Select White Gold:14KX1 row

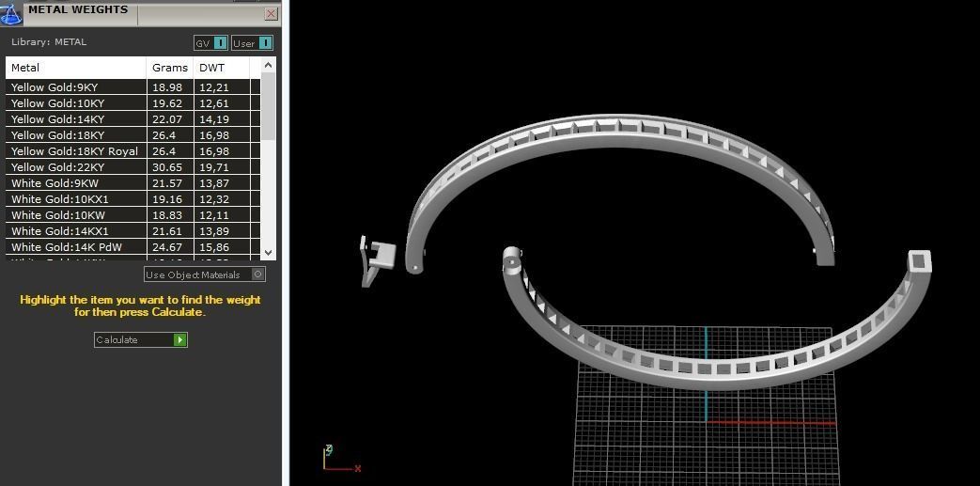132,231
